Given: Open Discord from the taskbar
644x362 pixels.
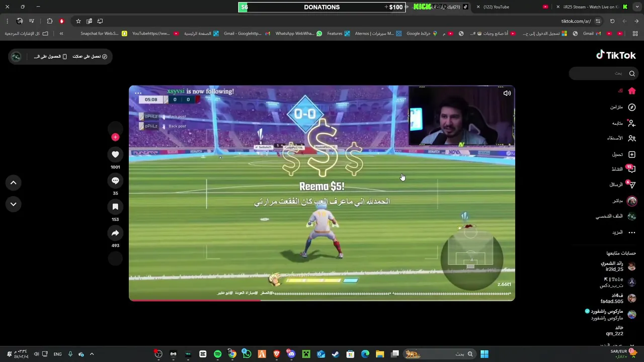Looking at the screenshot, I should click(291, 354).
